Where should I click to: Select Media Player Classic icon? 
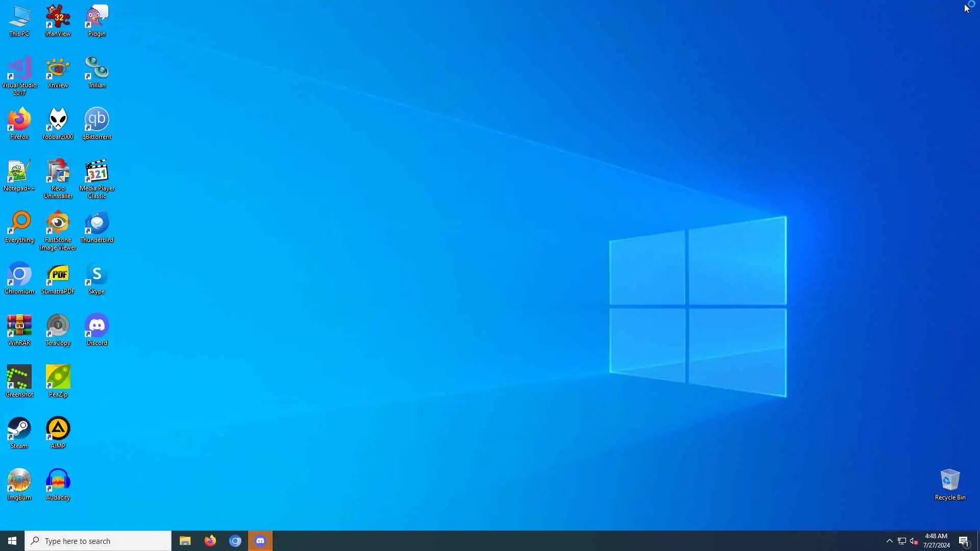(x=97, y=178)
